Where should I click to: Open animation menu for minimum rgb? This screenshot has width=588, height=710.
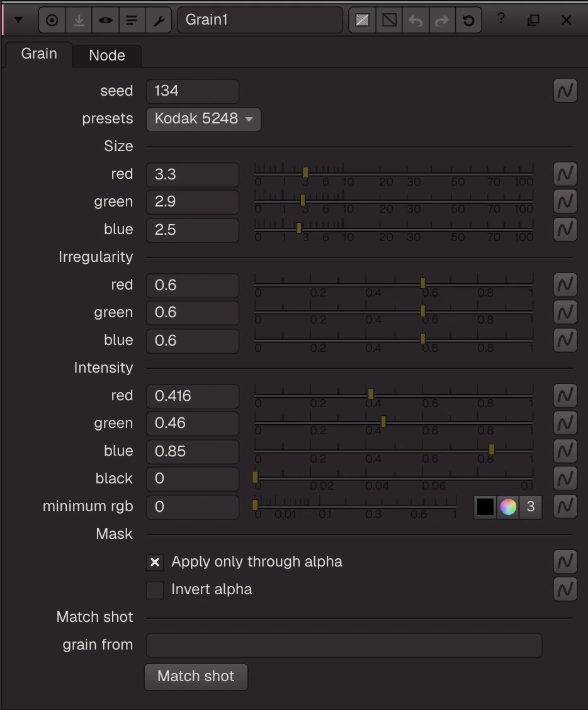tap(565, 506)
